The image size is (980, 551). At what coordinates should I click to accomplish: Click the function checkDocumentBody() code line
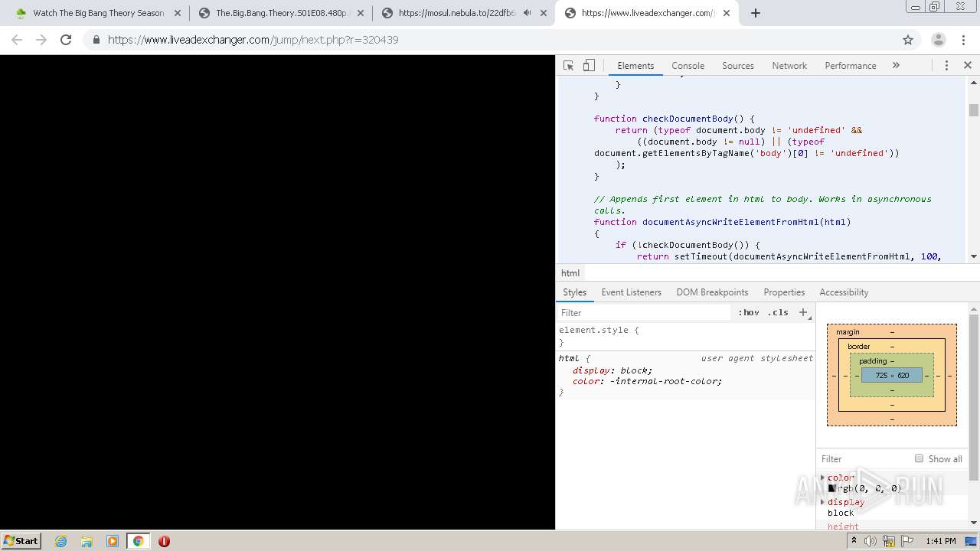(x=674, y=119)
